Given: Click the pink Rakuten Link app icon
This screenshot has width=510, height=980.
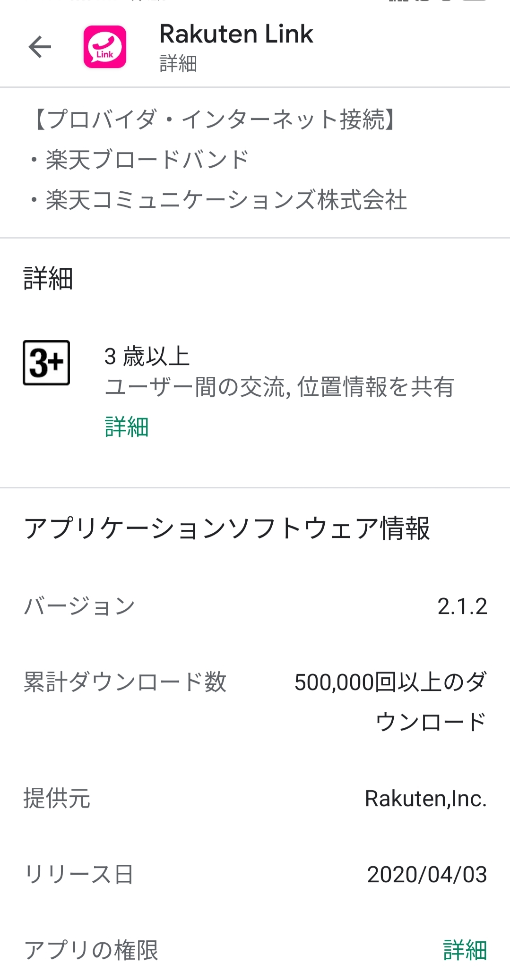Looking at the screenshot, I should [104, 47].
